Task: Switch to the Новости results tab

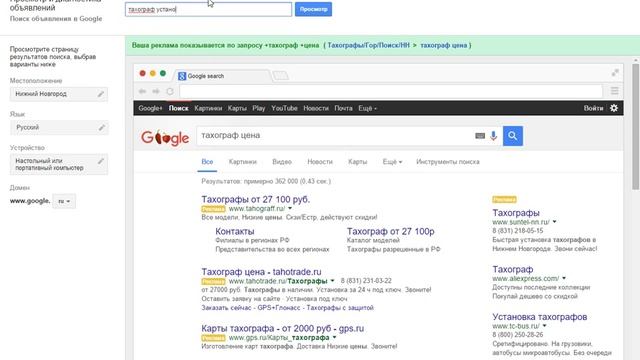Action: (x=320, y=162)
